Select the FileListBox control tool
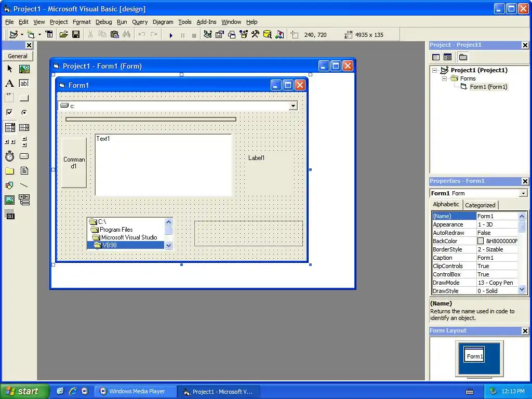Image resolution: width=532 pixels, height=399 pixels. click(x=24, y=171)
